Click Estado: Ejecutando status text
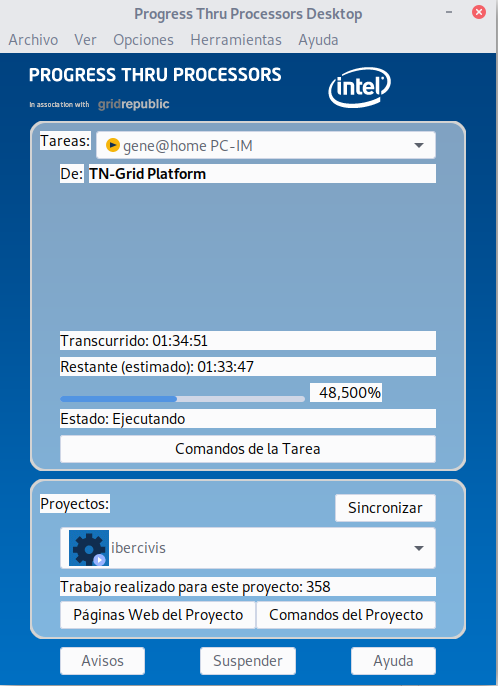Viewport: 498px width, 686px height. tap(123, 419)
